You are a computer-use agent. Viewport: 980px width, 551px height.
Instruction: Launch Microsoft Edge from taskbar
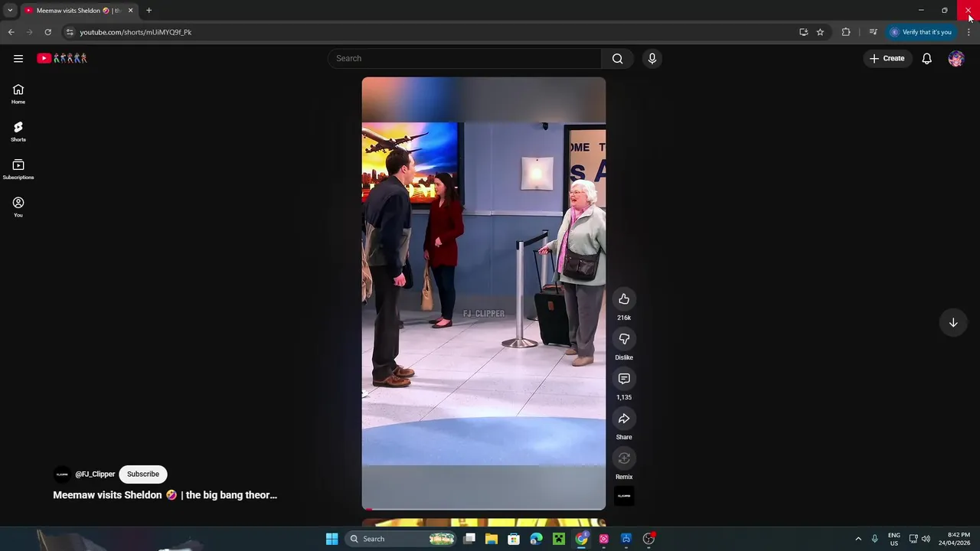point(536,539)
